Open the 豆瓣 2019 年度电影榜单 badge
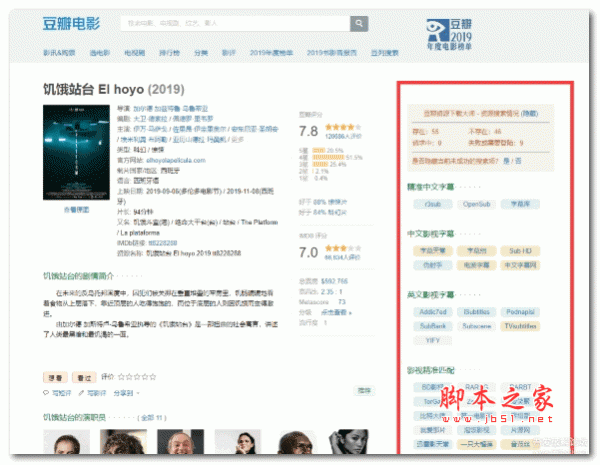The width and height of the screenshot is (600, 465). (x=449, y=35)
